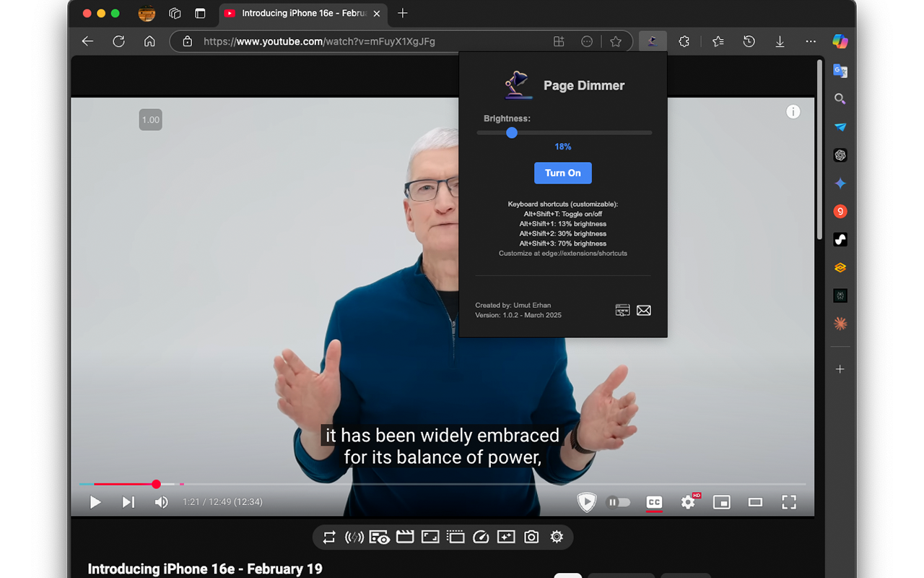Viewport: 924px width, 578px height.
Task: Open the Extensions puzzle icon
Action: pos(684,41)
